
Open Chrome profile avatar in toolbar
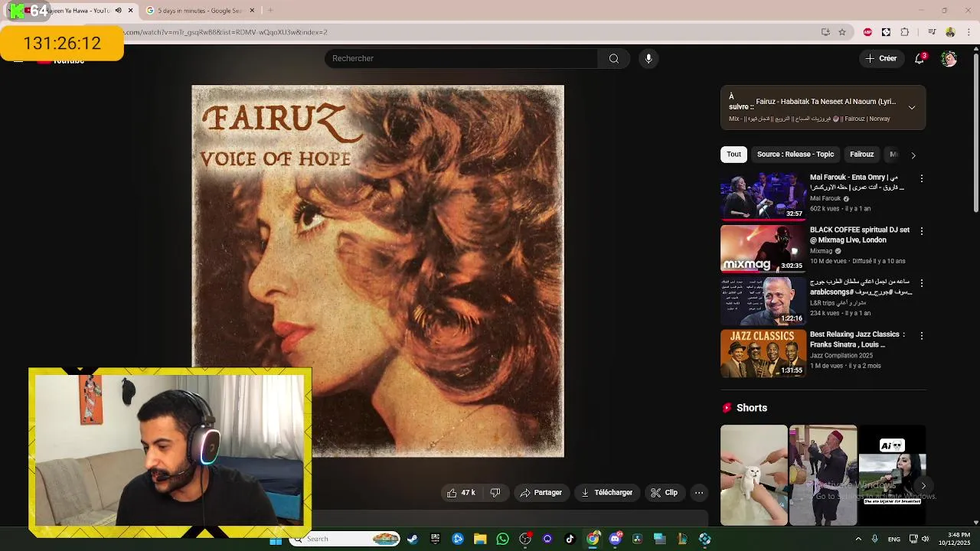click(x=950, y=32)
